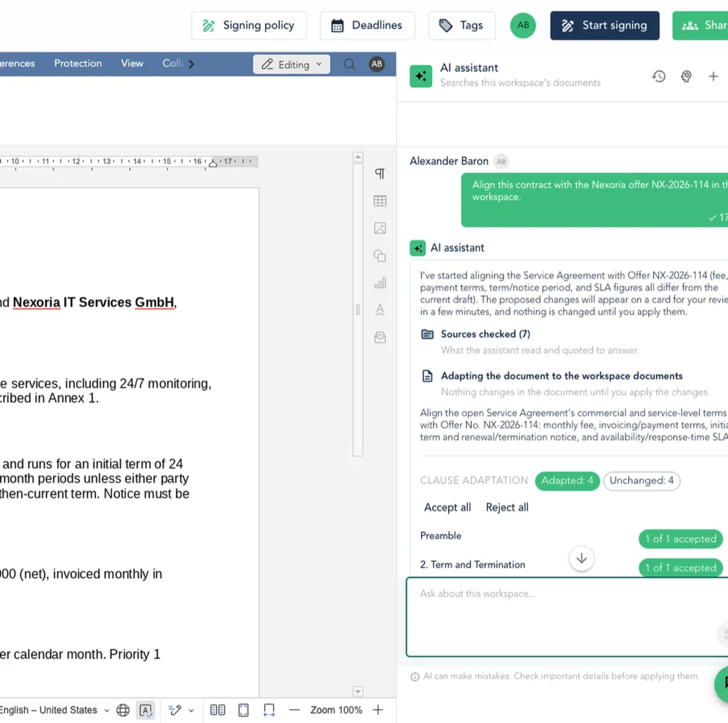Expand the Sources checked (7) section
728x723 pixels.
click(x=485, y=334)
